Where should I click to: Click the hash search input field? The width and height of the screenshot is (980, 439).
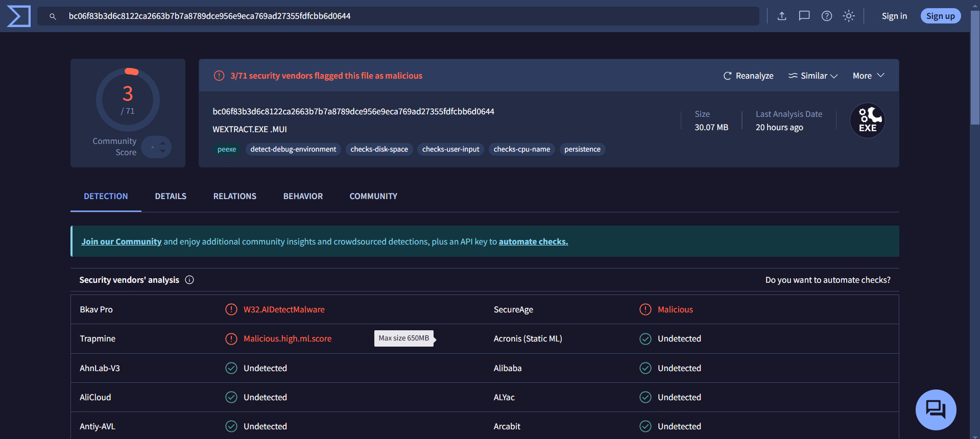[409, 16]
